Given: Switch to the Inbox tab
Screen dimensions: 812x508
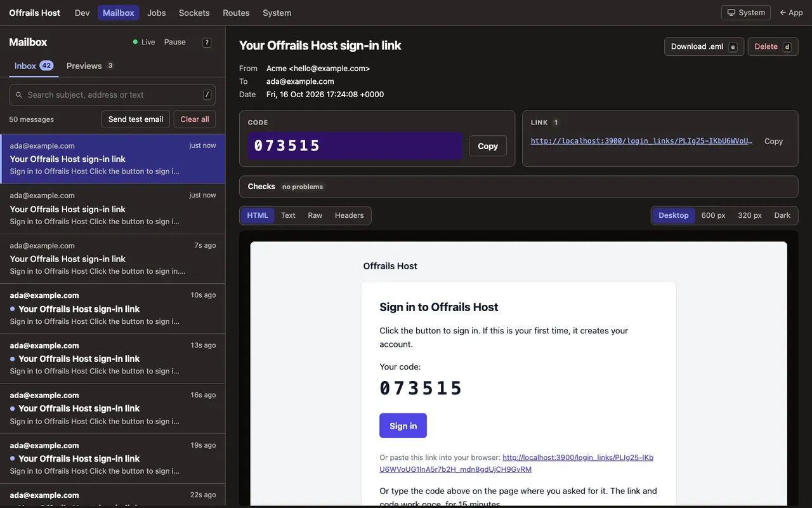Looking at the screenshot, I should pos(34,65).
